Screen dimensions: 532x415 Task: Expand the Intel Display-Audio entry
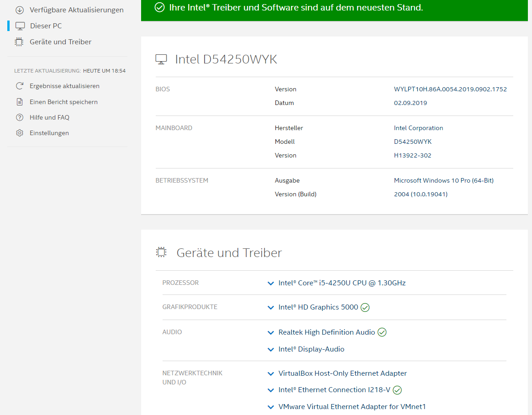pyautogui.click(x=271, y=350)
